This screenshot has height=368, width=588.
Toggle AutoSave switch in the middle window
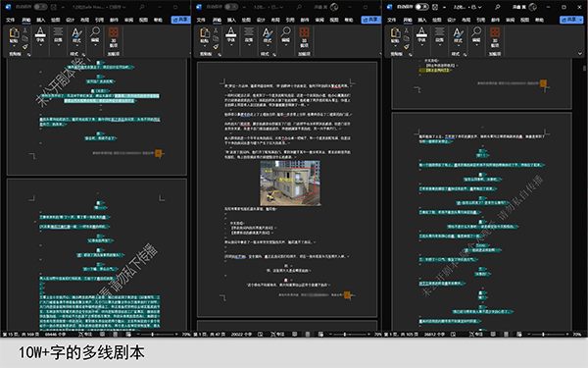click(231, 7)
